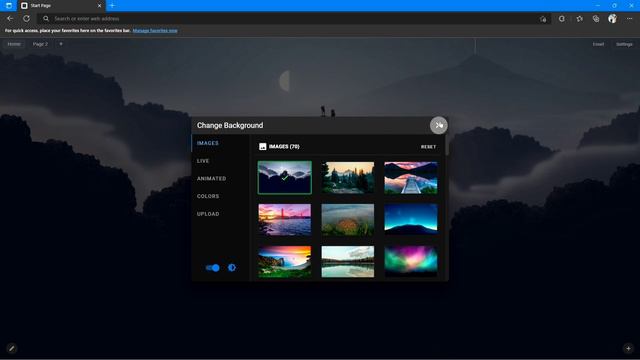This screenshot has width=640, height=360.
Task: Click the pencil edit icon bottom corner
Action: pyautogui.click(x=11, y=348)
